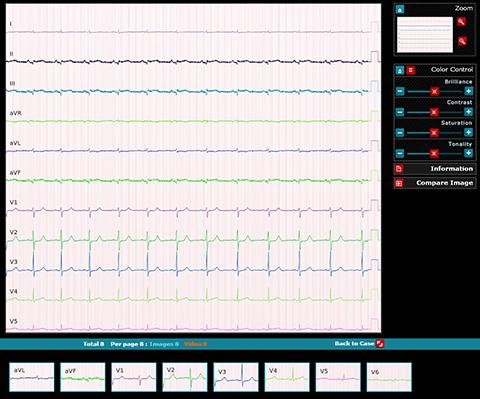Screen dimensions: 480x399
Task: Select the aVL thumbnail
Action: click(x=32, y=377)
